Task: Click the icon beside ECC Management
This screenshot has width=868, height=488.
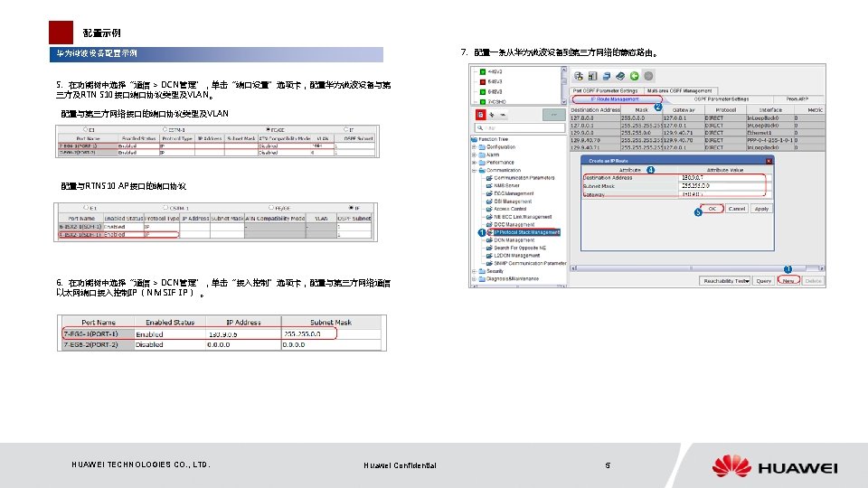Action: pyautogui.click(x=489, y=193)
